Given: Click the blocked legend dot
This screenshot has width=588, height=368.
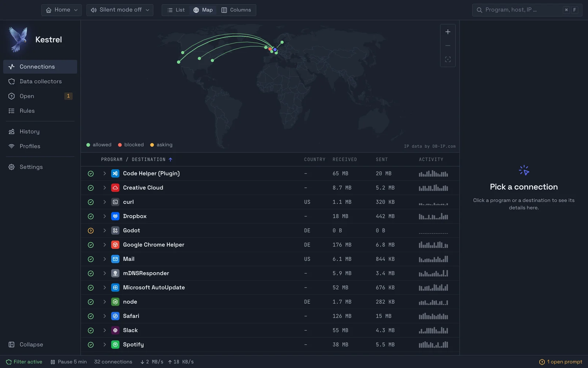Looking at the screenshot, I should point(120,145).
